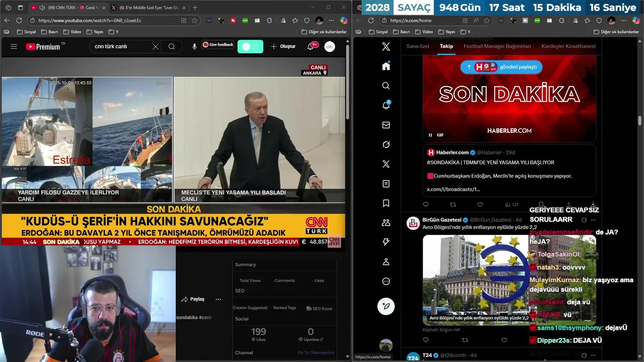Open YouTube hamburger guide menu
This screenshot has height=362, width=644.
14,46
